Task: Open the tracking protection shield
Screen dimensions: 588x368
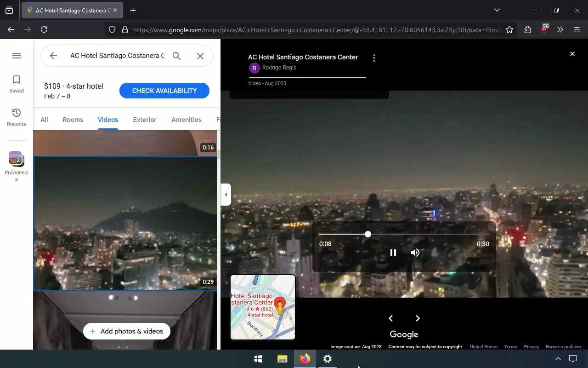Action: click(112, 29)
